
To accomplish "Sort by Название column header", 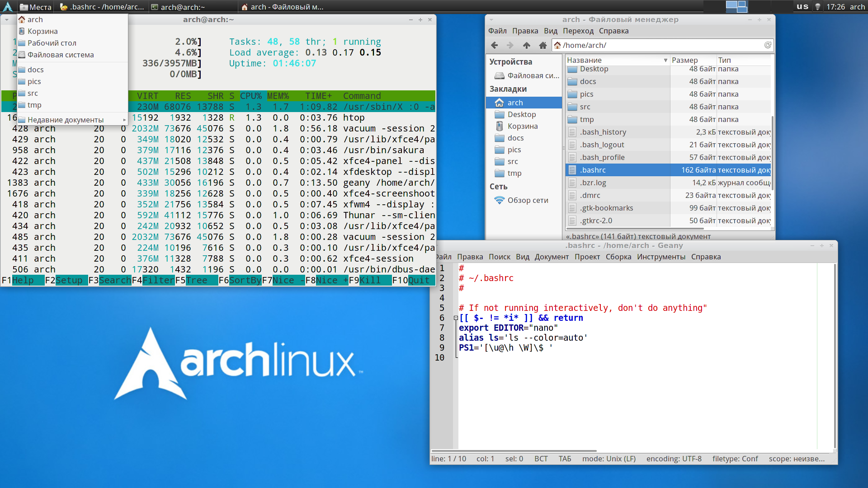I will point(617,60).
